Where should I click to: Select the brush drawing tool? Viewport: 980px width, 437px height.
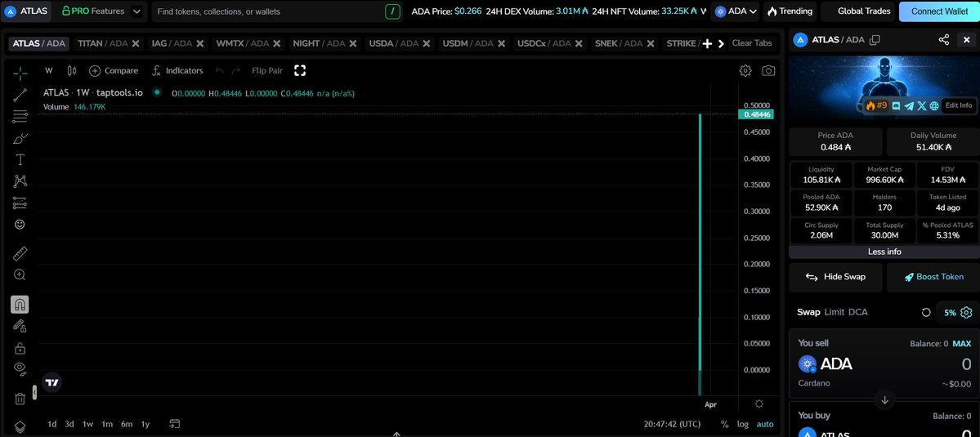(x=20, y=138)
